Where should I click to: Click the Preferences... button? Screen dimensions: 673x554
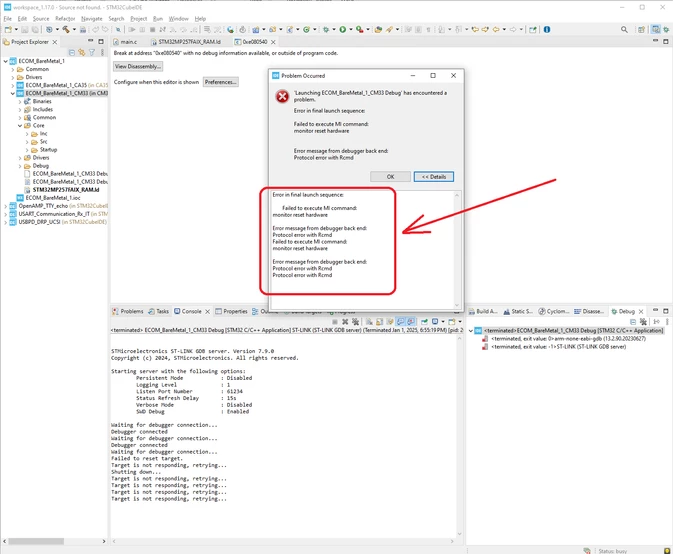pos(221,82)
